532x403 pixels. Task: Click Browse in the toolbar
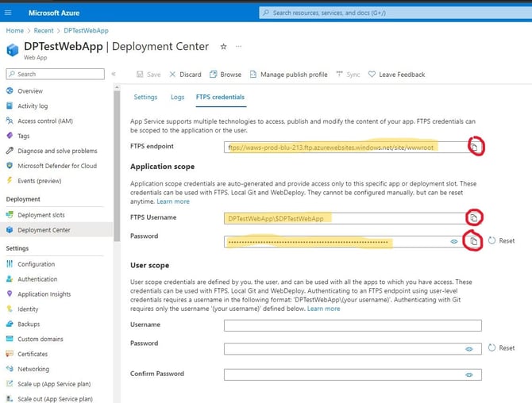[x=226, y=75]
